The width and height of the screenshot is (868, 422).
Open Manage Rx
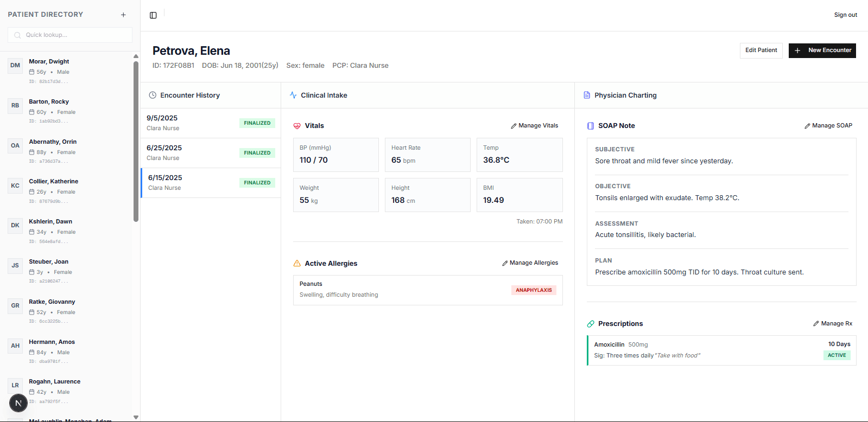coord(833,323)
